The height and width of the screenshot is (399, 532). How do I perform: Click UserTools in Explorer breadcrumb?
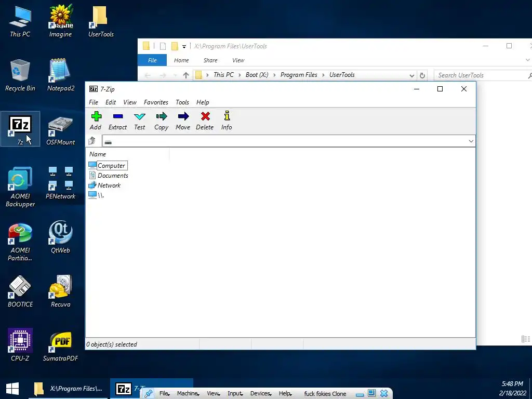point(342,75)
